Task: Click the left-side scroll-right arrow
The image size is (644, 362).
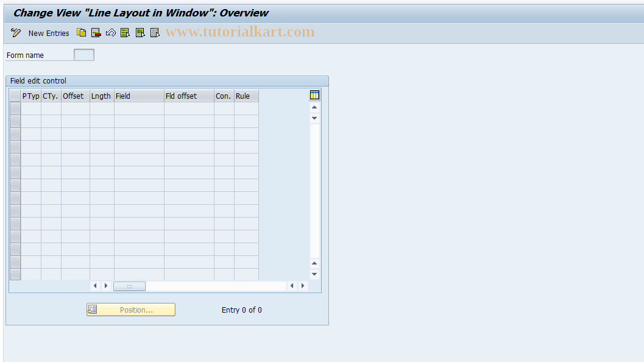Action: [106, 286]
